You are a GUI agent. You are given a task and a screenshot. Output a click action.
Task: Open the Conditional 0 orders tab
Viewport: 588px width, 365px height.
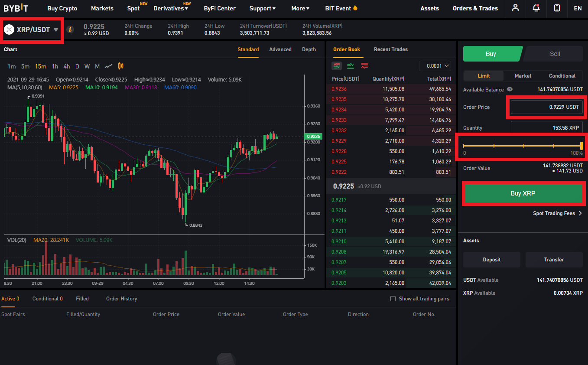click(x=48, y=299)
